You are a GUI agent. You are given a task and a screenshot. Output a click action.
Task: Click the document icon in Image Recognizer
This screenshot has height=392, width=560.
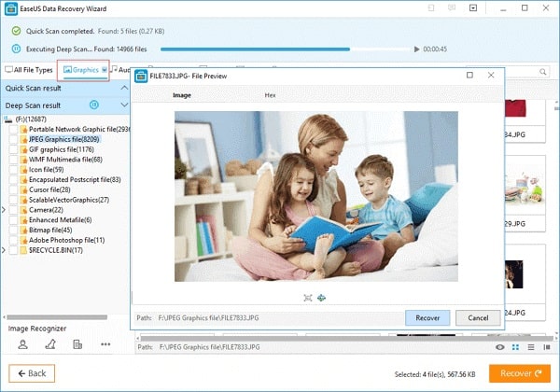click(77, 344)
